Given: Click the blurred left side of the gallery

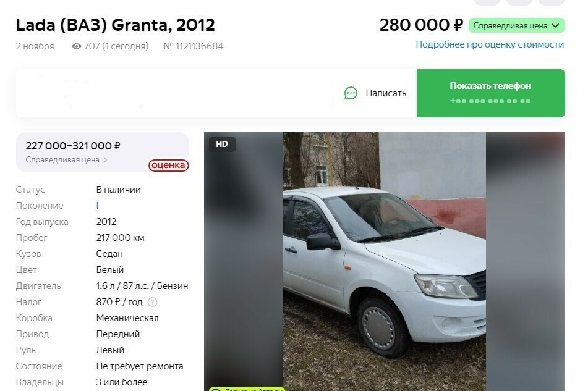Looking at the screenshot, I should pyautogui.click(x=244, y=261).
